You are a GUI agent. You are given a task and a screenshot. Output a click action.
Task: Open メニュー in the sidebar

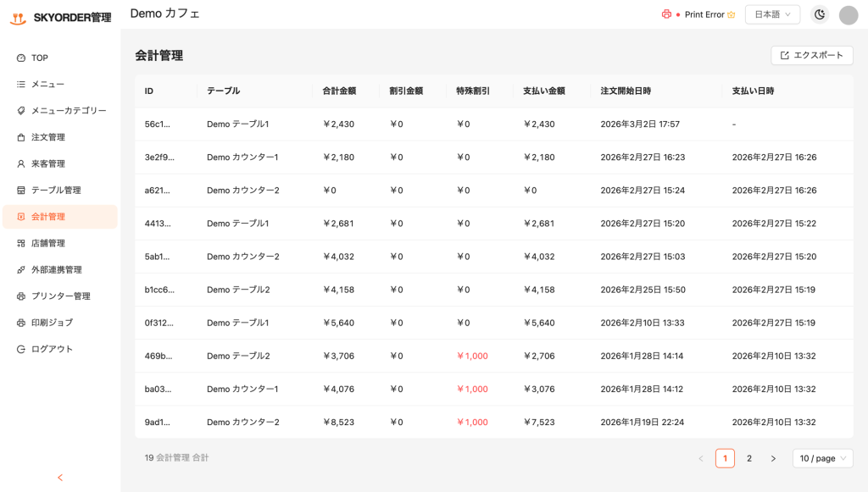pos(60,84)
